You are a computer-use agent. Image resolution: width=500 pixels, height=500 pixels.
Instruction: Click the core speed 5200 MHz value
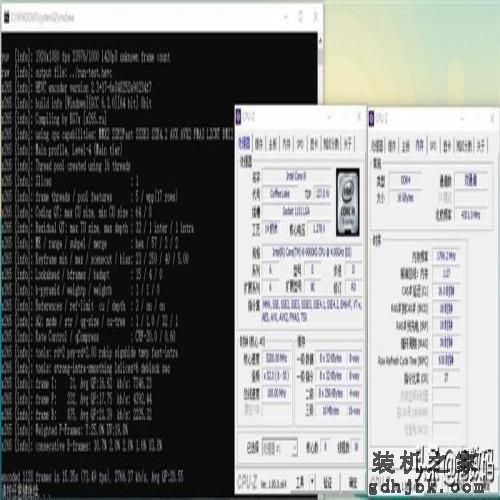coord(276,358)
